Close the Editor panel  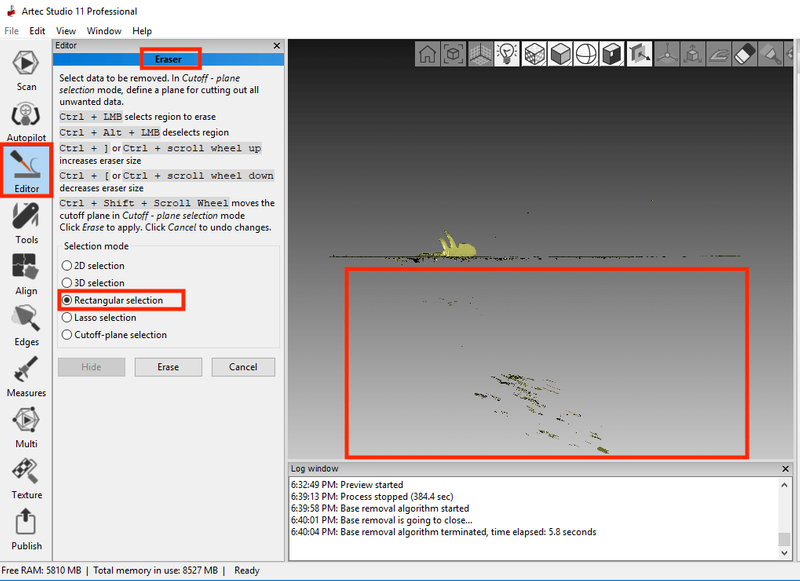(x=277, y=45)
